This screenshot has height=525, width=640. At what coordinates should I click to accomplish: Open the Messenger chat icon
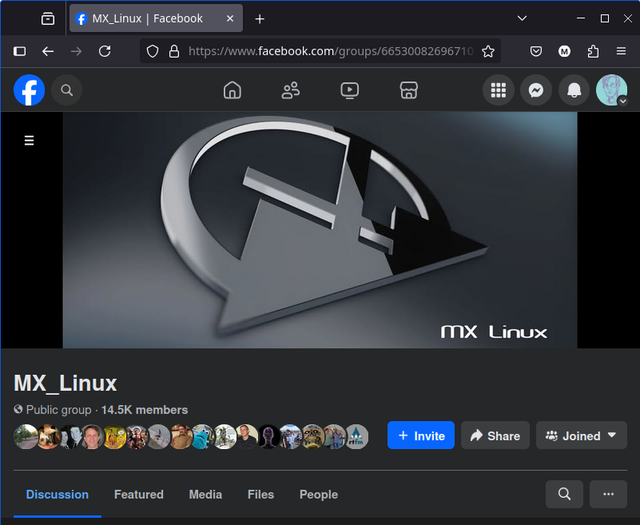tap(536, 90)
